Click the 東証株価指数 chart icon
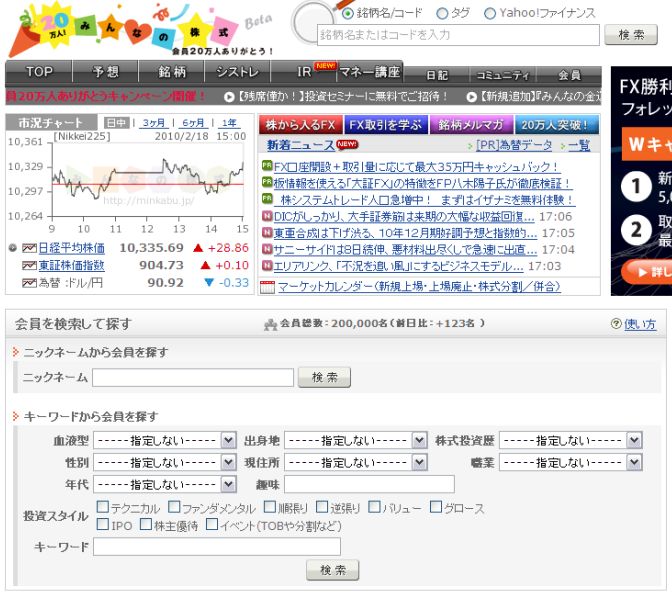 (x=29, y=265)
